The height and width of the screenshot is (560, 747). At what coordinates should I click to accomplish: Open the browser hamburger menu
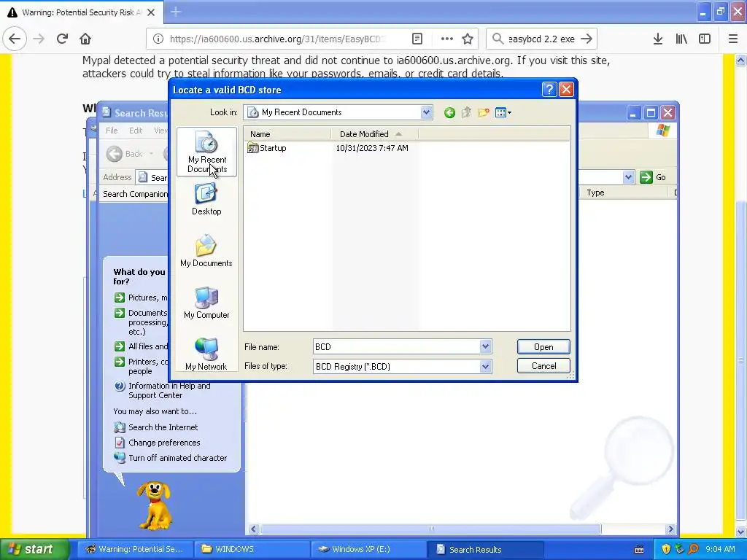733,39
